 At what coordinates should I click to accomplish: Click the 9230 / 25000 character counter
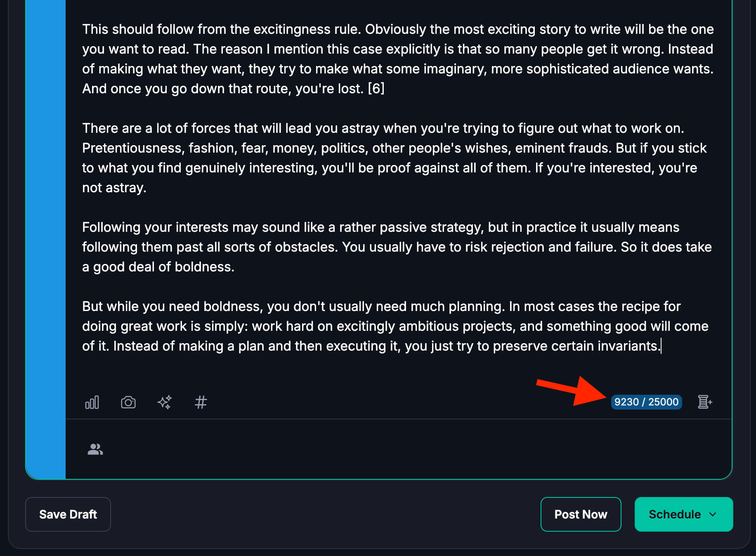point(646,402)
